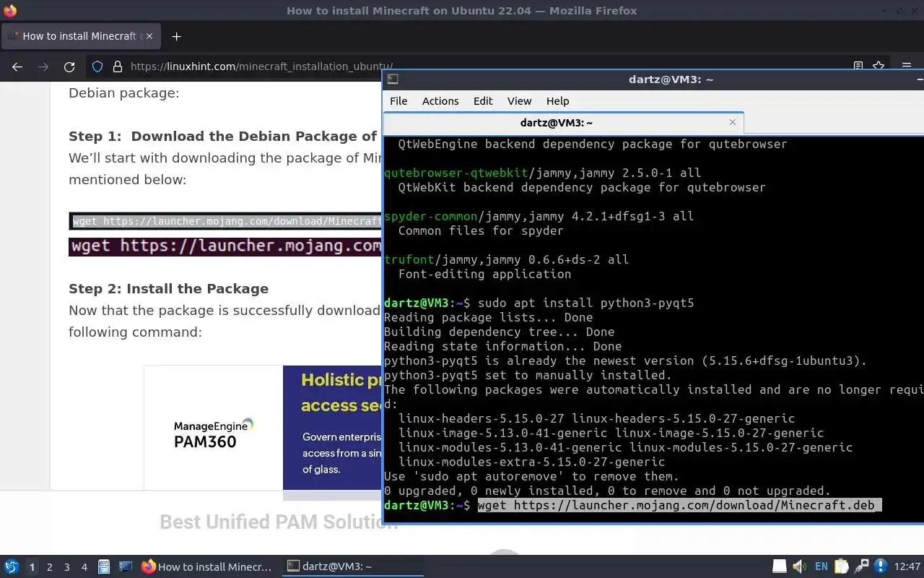The height and width of the screenshot is (578, 924).
Task: Click the blue update notifier icon
Action: [881, 566]
